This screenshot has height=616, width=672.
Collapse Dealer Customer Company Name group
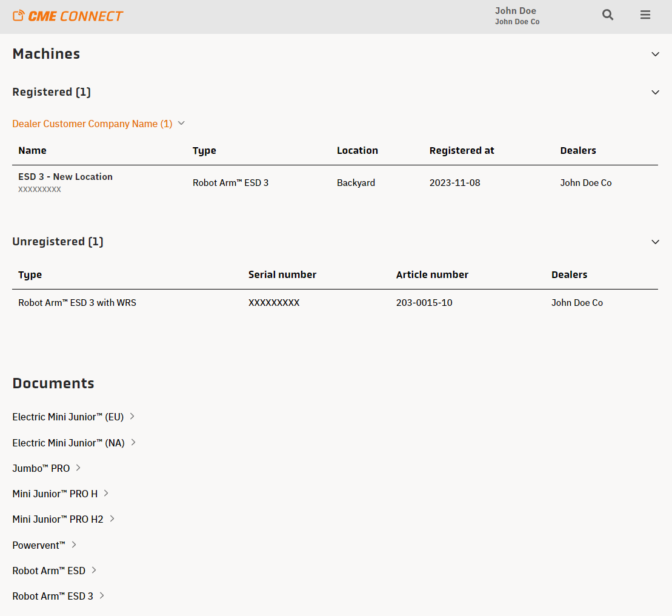(x=181, y=124)
